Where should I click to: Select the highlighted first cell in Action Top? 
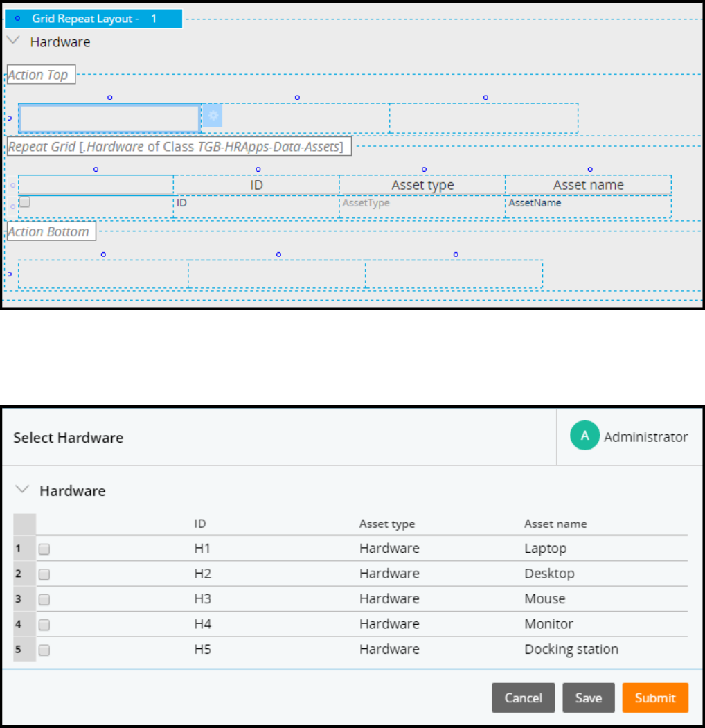pos(109,118)
